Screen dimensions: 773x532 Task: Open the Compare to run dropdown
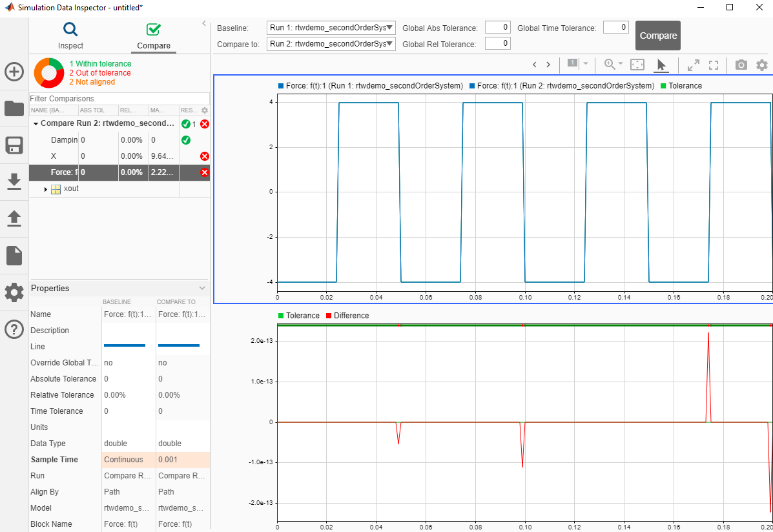pos(331,44)
